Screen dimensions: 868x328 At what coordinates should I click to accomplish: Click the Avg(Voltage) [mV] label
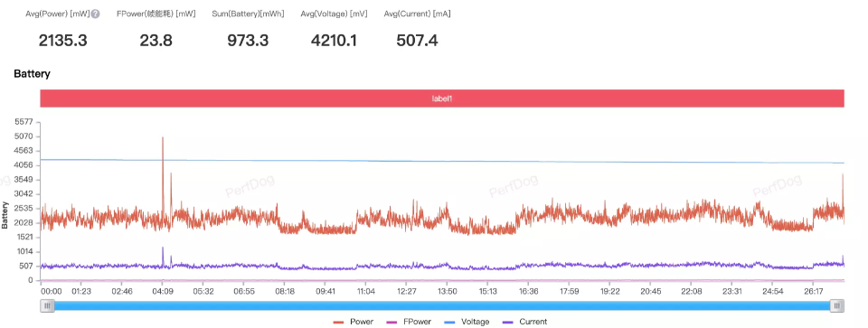334,14
